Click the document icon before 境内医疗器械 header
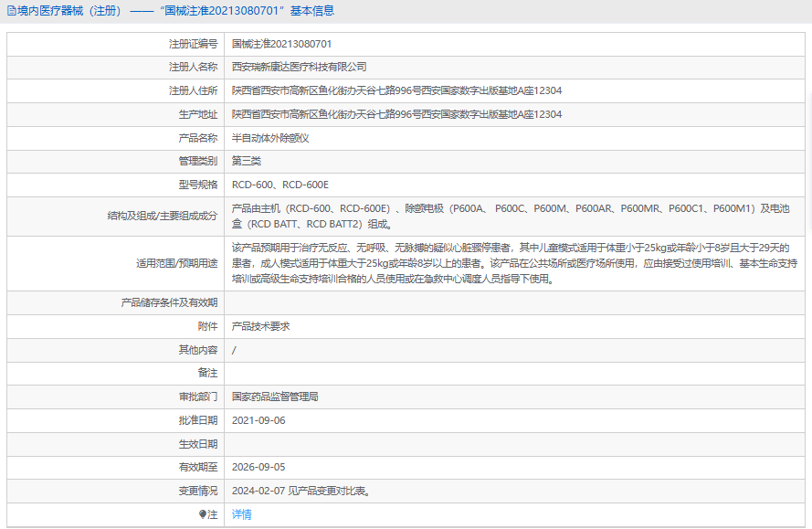This screenshot has width=812, height=529. pyautogui.click(x=11, y=11)
